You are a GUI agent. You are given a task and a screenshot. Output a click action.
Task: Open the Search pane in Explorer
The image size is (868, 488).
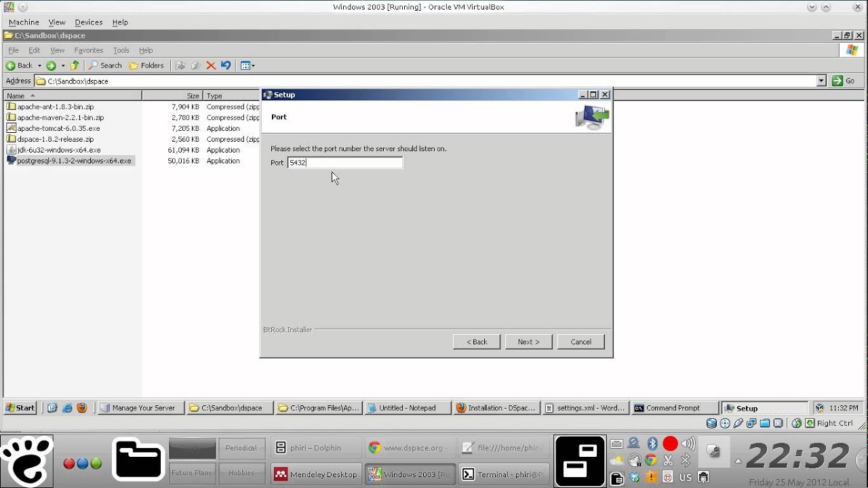(x=105, y=66)
